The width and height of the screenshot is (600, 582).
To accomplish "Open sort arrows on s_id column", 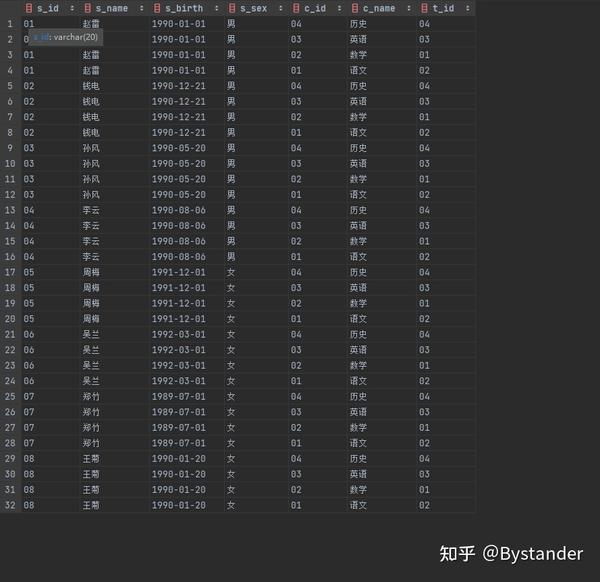I will click(x=72, y=8).
